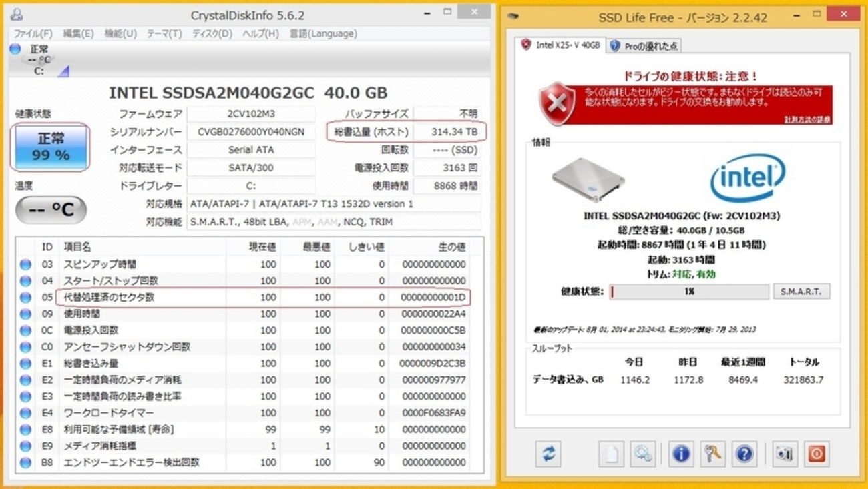868x489 pixels.
Task: Switch to the Intel X25-V 40GB tab
Action: point(562,45)
